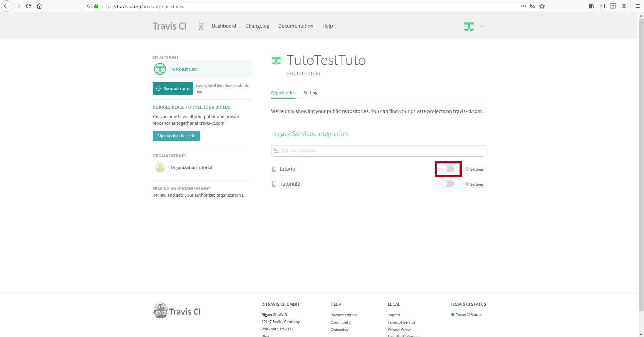Open the Tutorial2 repository link

coord(289,184)
